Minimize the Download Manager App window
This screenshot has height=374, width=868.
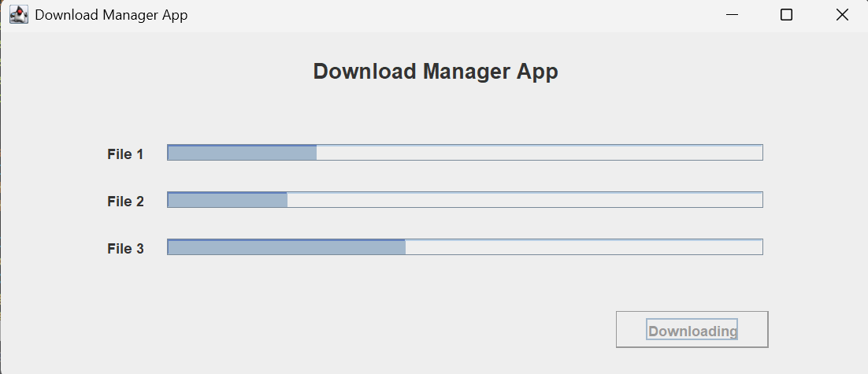[x=733, y=15]
